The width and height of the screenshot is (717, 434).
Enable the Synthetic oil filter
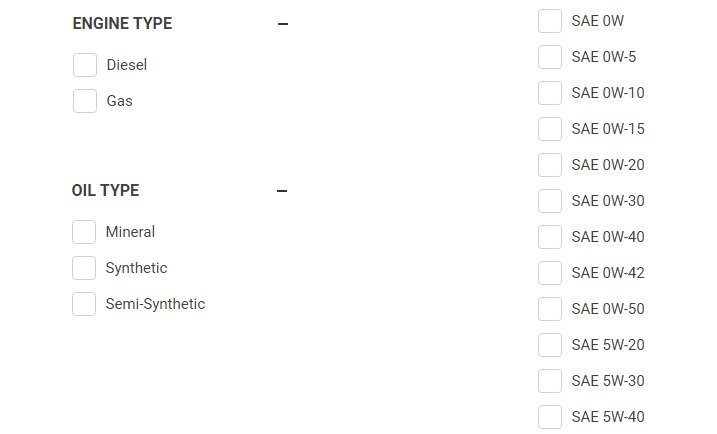pyautogui.click(x=84, y=268)
